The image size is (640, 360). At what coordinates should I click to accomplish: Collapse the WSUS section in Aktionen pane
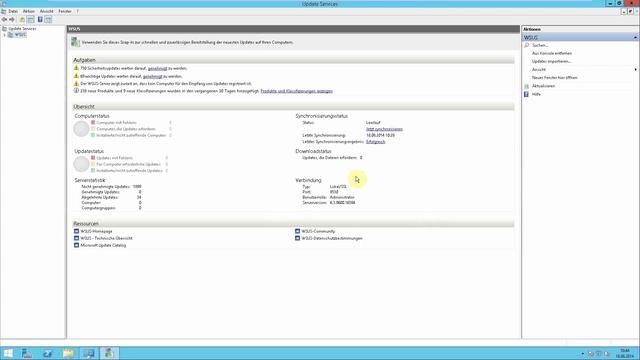[635, 38]
